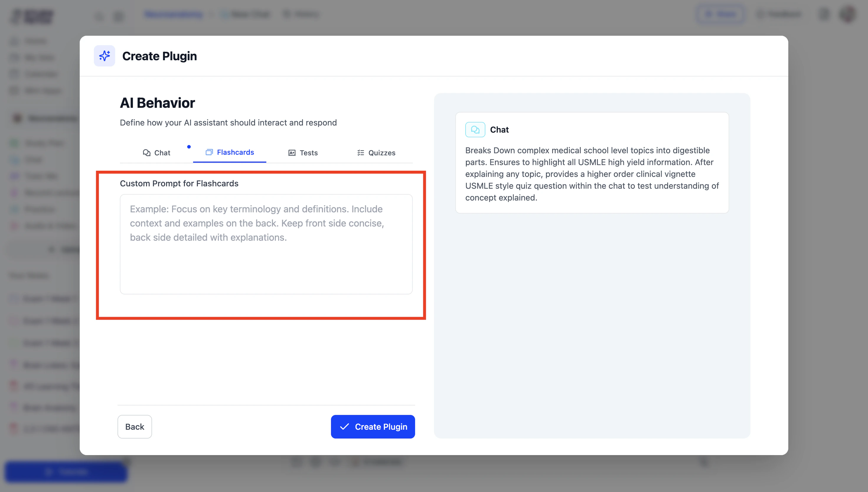Go to the Quizzes tab label
This screenshot has width=868, height=492.
point(382,153)
